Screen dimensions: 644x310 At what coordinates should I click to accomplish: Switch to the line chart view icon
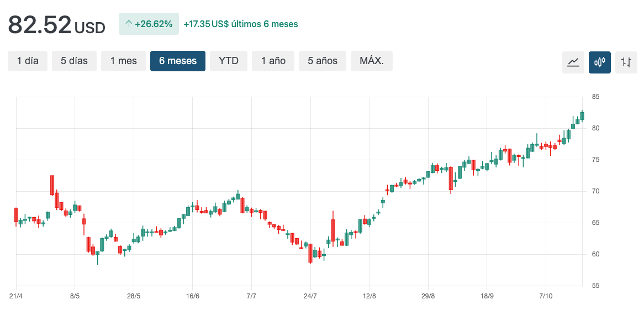(573, 62)
